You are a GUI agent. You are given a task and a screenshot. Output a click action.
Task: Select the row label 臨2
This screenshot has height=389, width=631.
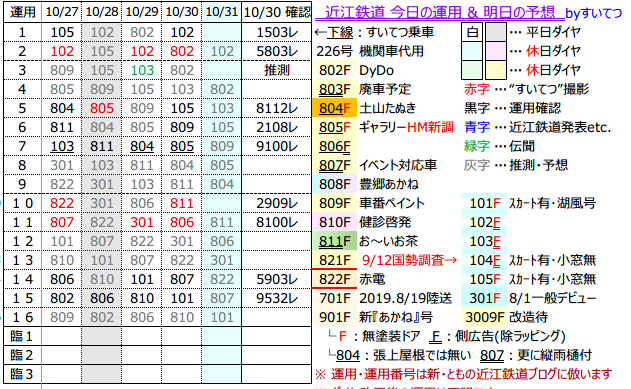pos(23,356)
